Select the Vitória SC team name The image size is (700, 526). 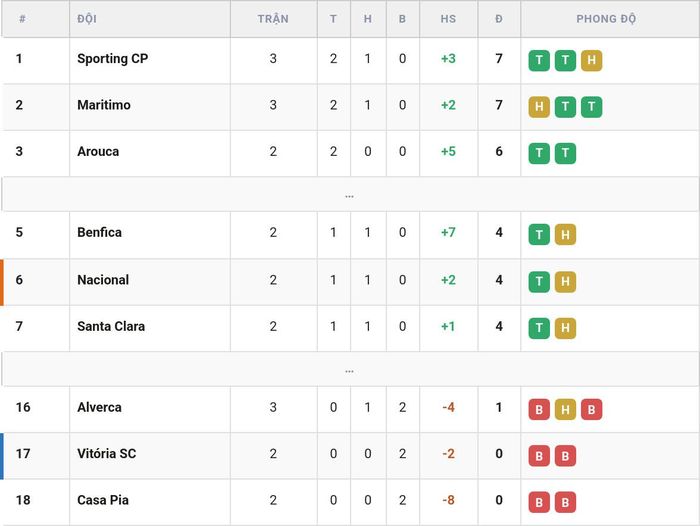[106, 454]
